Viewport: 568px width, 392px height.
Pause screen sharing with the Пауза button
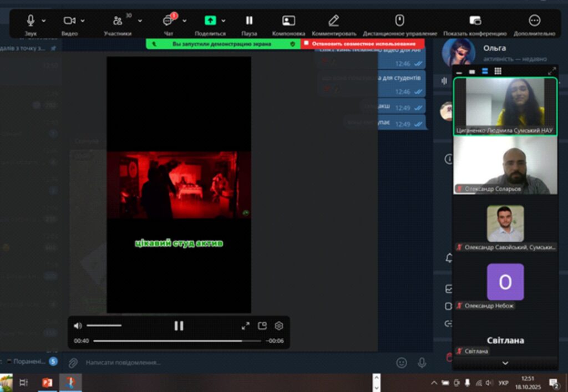click(249, 21)
